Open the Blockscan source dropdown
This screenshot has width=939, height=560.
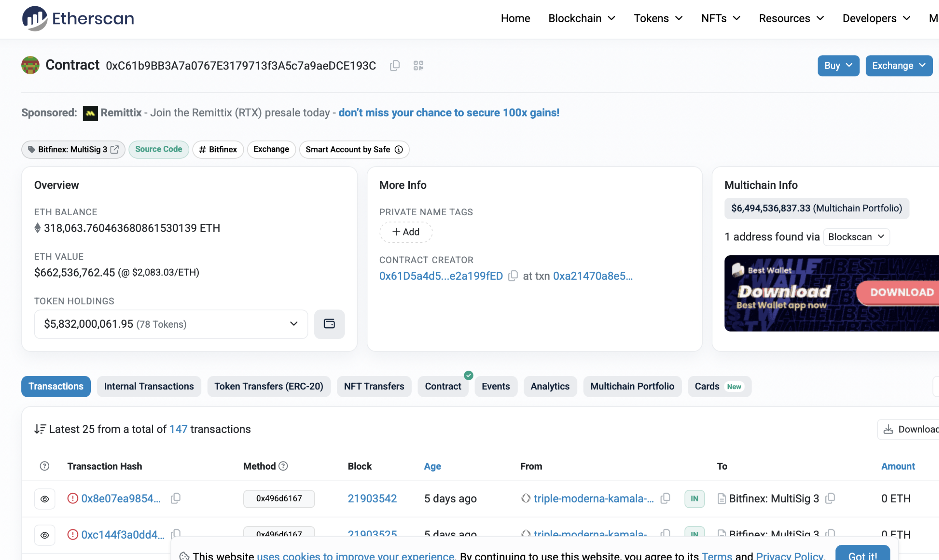tap(856, 237)
